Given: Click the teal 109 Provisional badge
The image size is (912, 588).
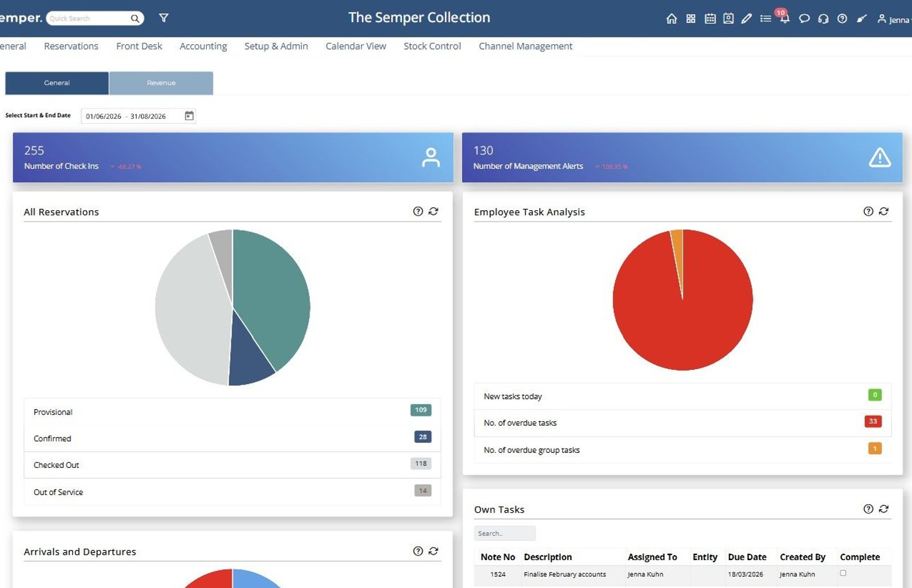Looking at the screenshot, I should tap(421, 410).
